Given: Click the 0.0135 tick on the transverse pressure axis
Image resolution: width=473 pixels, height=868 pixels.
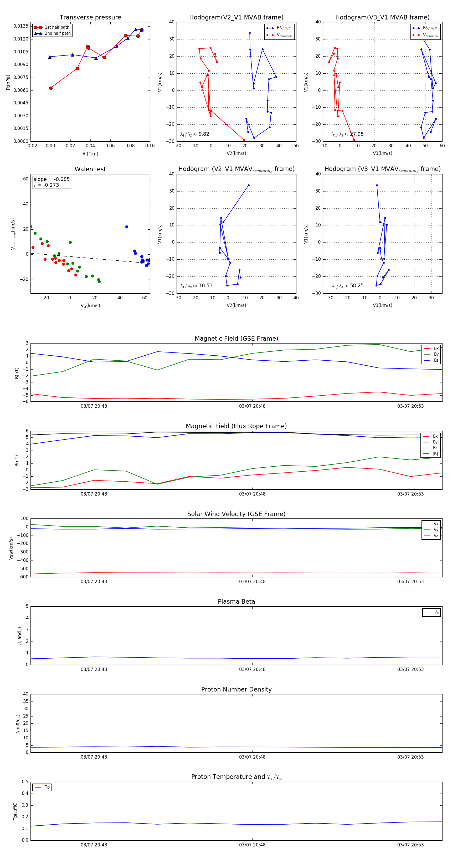Looking at the screenshot, I should (21, 26).
